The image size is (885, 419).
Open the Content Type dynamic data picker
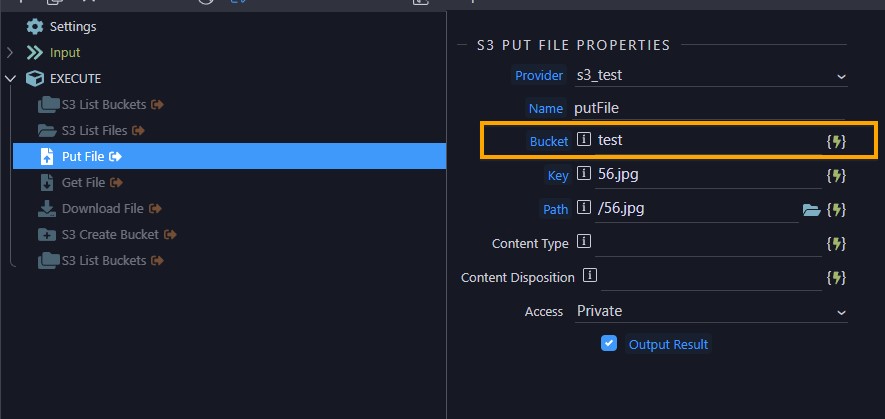[836, 243]
